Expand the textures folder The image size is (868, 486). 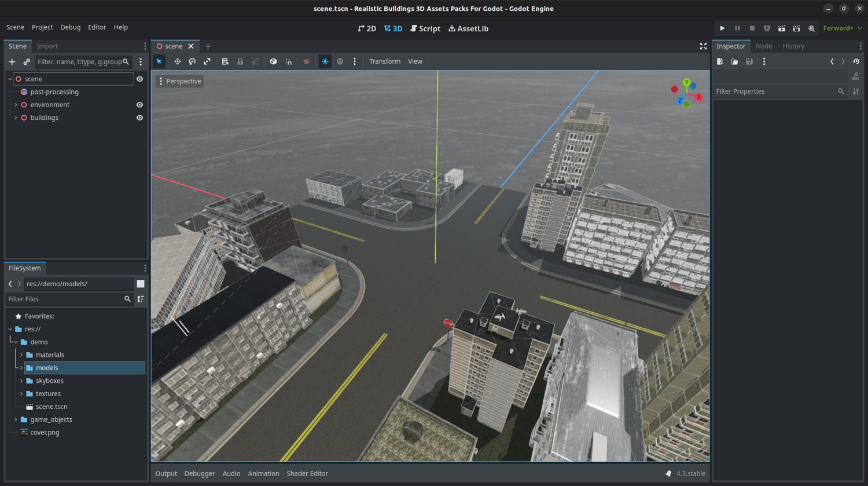(21, 394)
